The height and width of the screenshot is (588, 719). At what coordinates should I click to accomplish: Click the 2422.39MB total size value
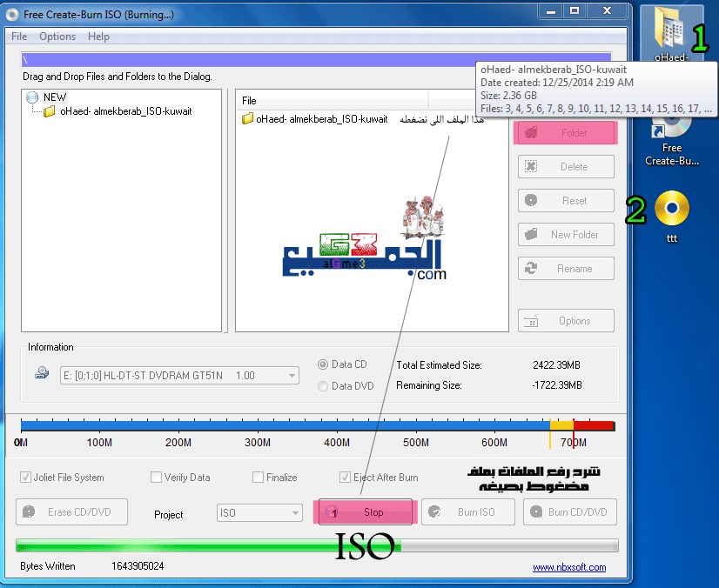click(x=556, y=365)
